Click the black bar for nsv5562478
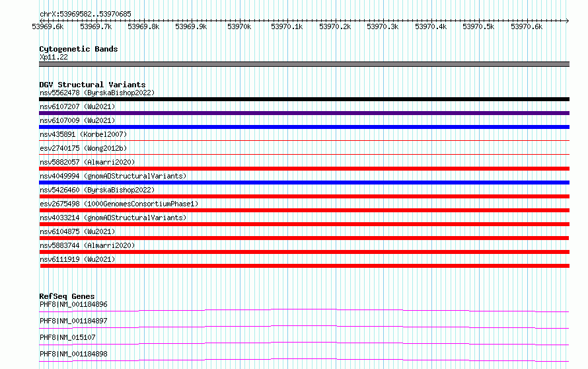The width and height of the screenshot is (588, 369). (304, 99)
